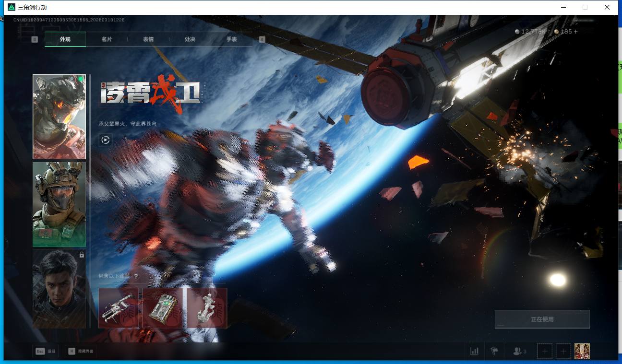Screen dimensions: 622x364
Task: Click the previous-tab key icon left of 外观
Action: tap(35, 39)
